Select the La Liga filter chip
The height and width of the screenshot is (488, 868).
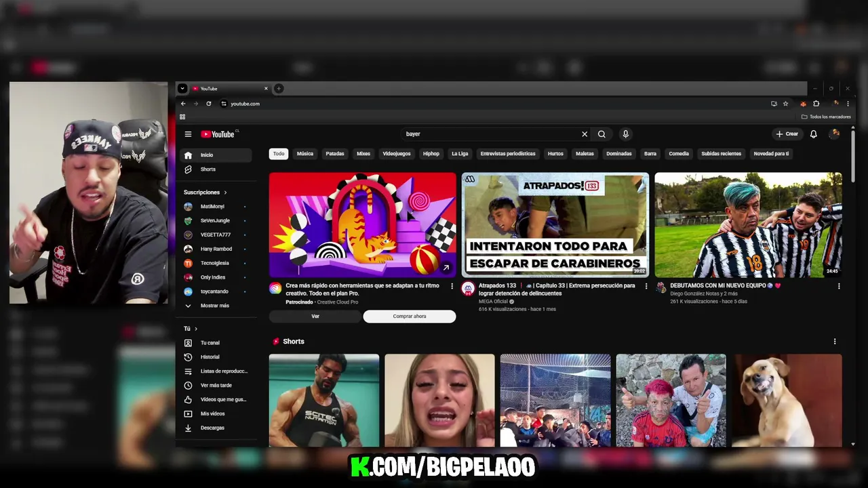(460, 154)
